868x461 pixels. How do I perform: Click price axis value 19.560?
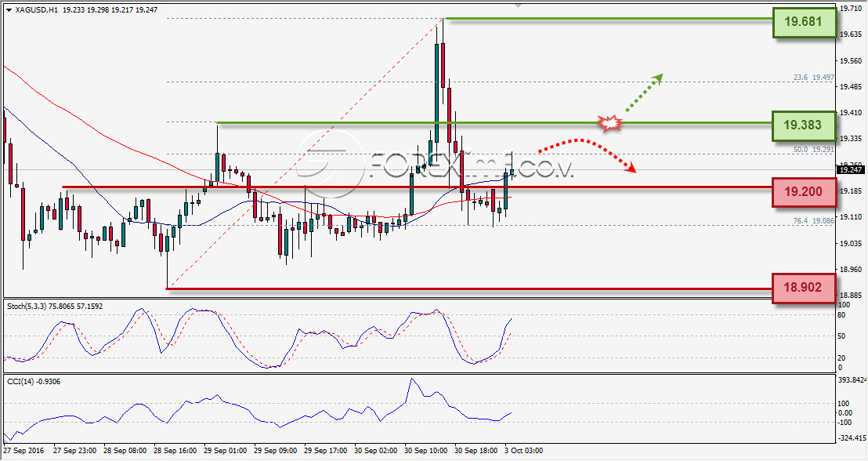click(x=851, y=61)
